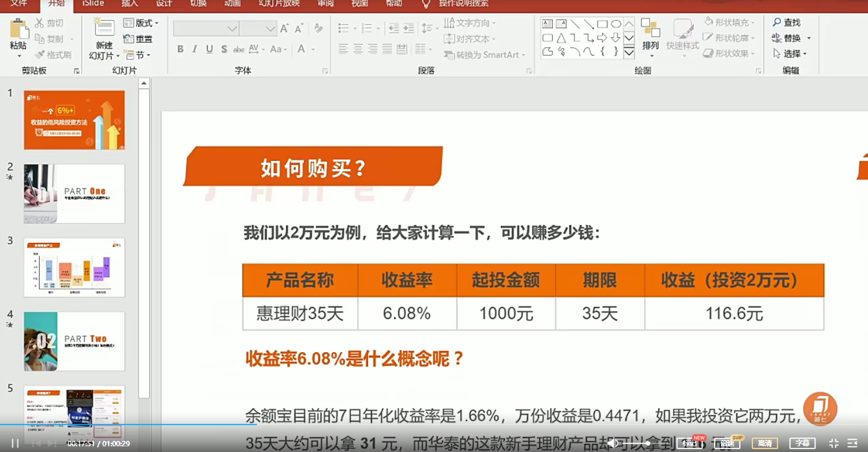Toggle Bold formatting
This screenshot has width=868, height=452.
point(180,49)
